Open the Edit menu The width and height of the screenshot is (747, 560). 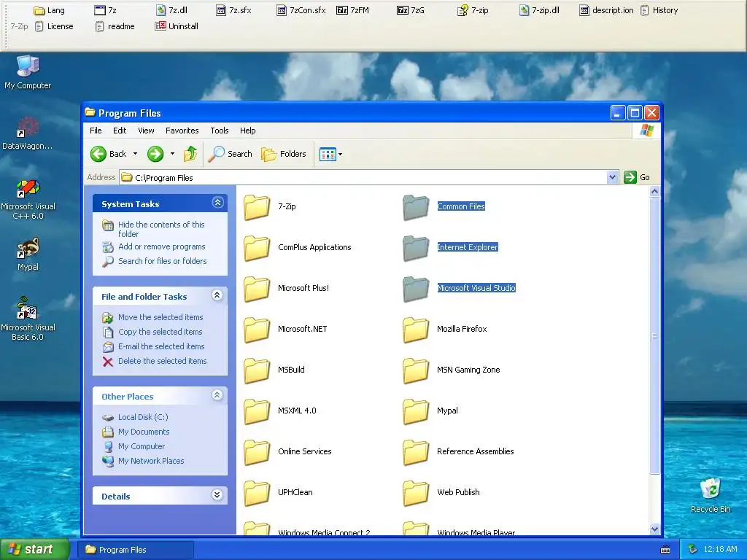pos(120,131)
